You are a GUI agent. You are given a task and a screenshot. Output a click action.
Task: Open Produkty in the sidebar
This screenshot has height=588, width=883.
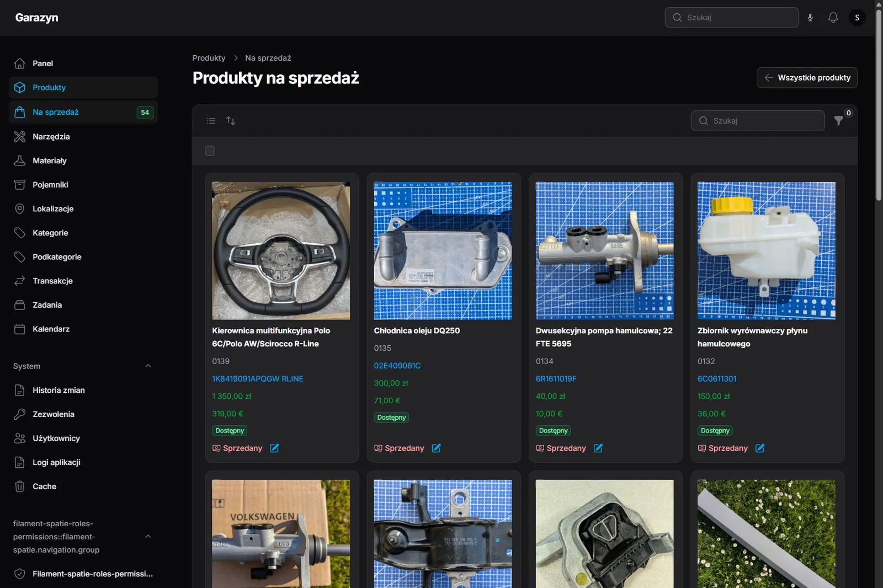coord(83,87)
